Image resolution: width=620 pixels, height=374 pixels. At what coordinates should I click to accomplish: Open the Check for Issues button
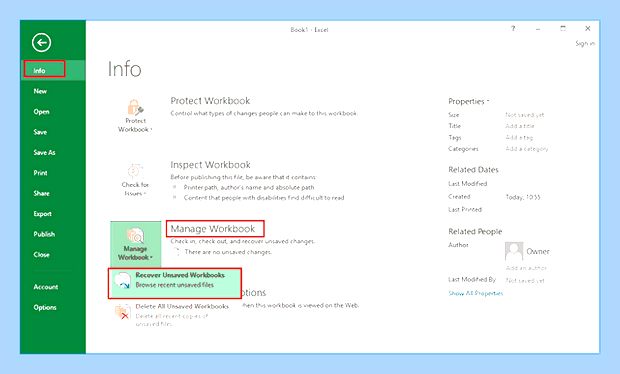135,180
